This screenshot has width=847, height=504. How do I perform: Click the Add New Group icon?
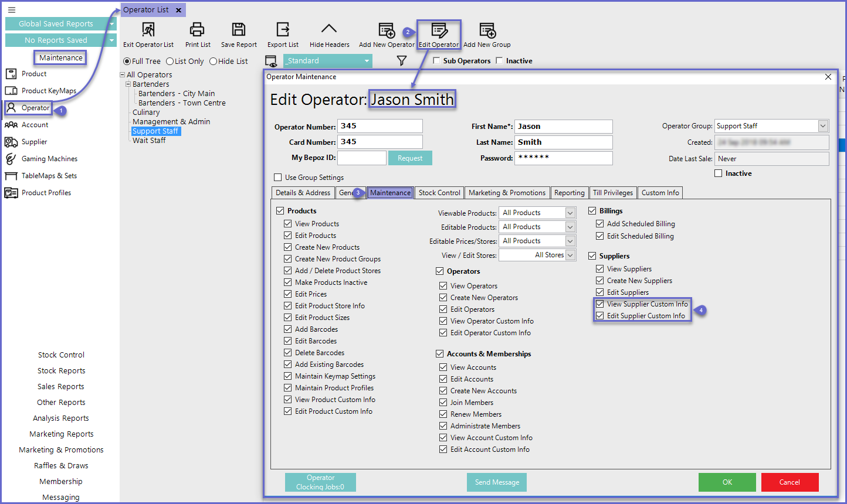point(487,30)
